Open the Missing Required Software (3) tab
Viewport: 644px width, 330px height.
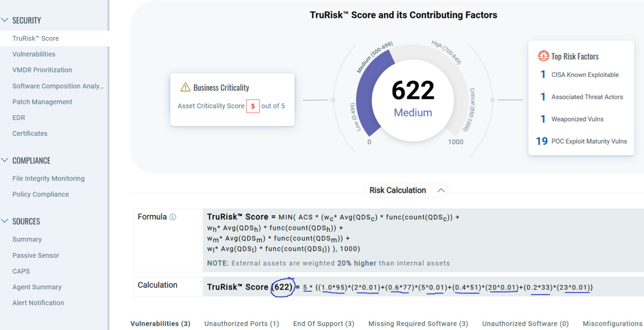click(418, 323)
